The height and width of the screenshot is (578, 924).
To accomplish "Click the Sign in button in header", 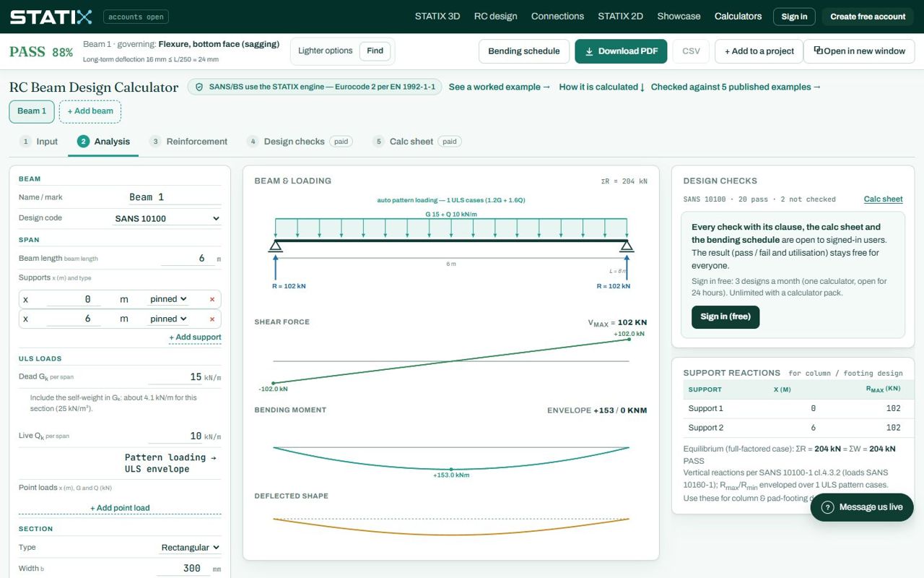I will [794, 17].
